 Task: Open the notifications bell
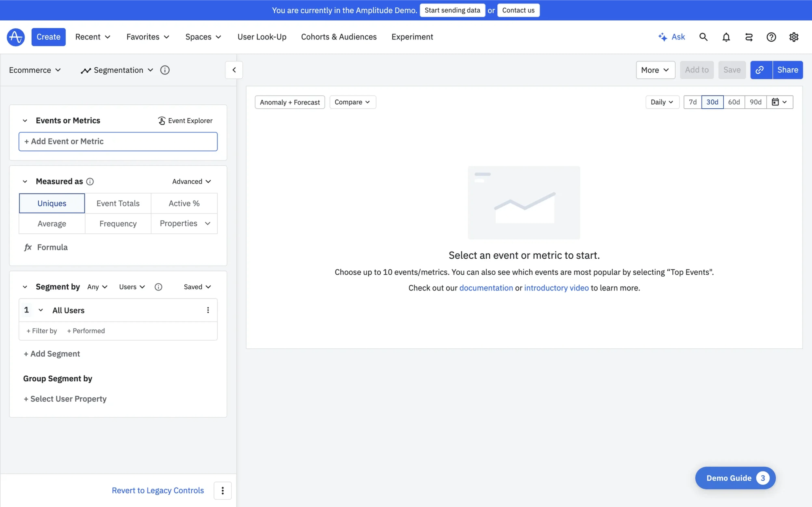tap(726, 37)
